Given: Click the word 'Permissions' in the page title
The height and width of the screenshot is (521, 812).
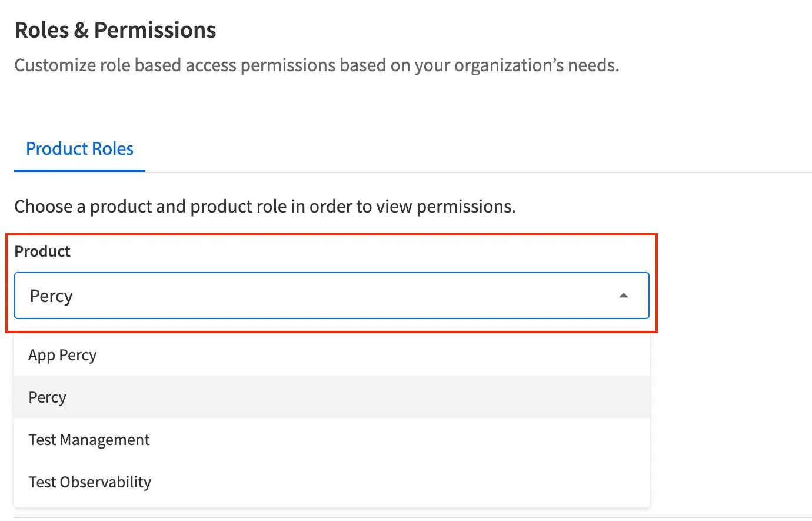Looking at the screenshot, I should (155, 30).
